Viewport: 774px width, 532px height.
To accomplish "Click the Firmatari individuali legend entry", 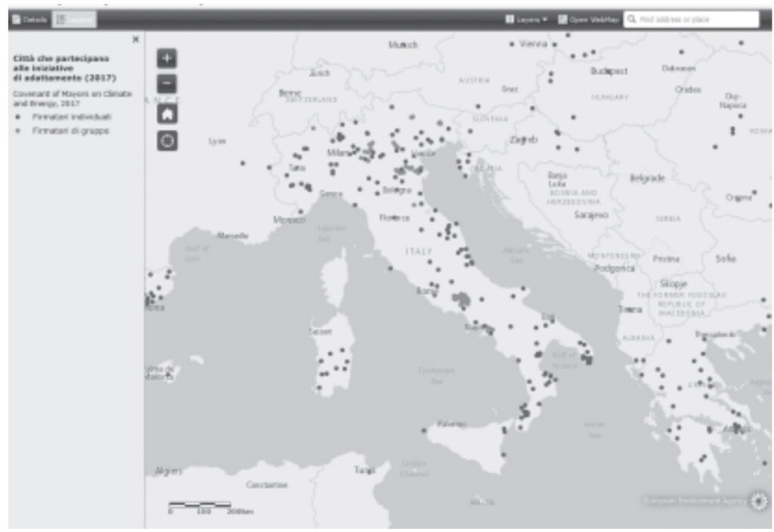I will pyautogui.click(x=71, y=117).
